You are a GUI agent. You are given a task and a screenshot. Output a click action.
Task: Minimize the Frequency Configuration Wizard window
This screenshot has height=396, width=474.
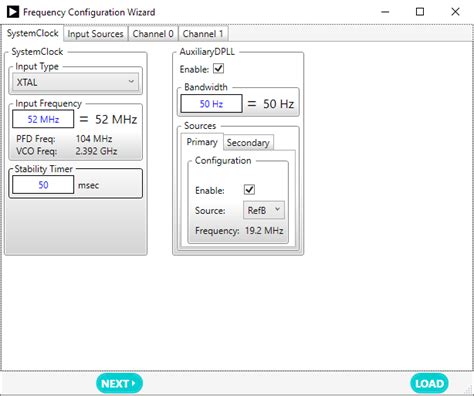point(385,12)
